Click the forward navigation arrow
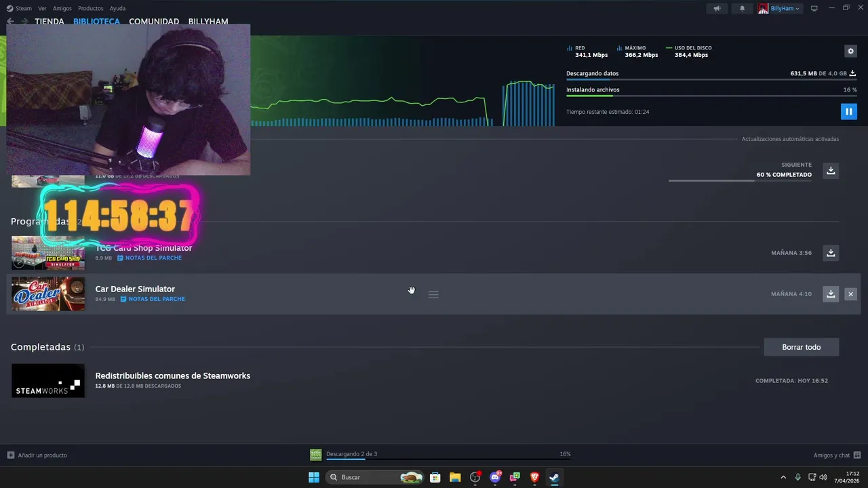Viewport: 868px width, 488px height. (24, 21)
